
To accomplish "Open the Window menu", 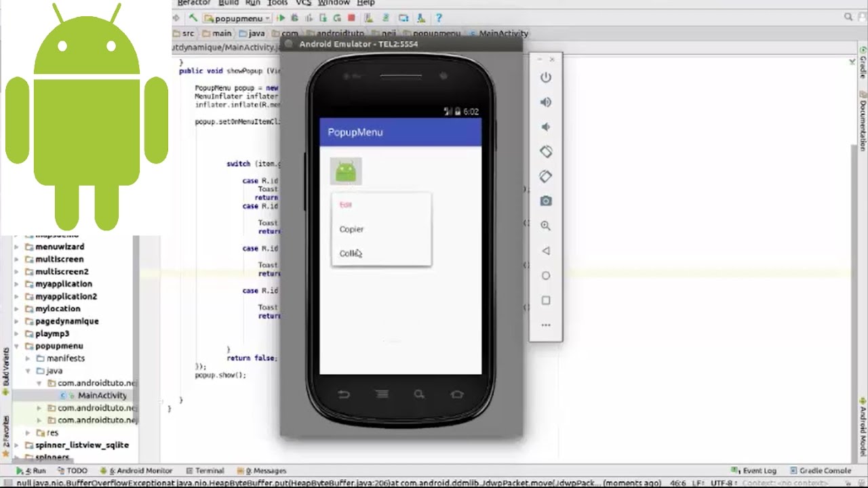I will click(x=334, y=3).
